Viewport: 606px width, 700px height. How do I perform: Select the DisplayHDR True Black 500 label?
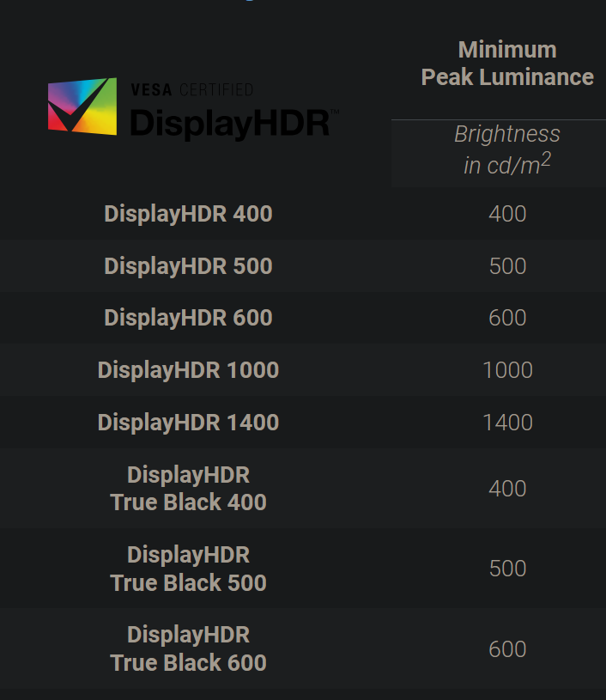click(x=188, y=569)
